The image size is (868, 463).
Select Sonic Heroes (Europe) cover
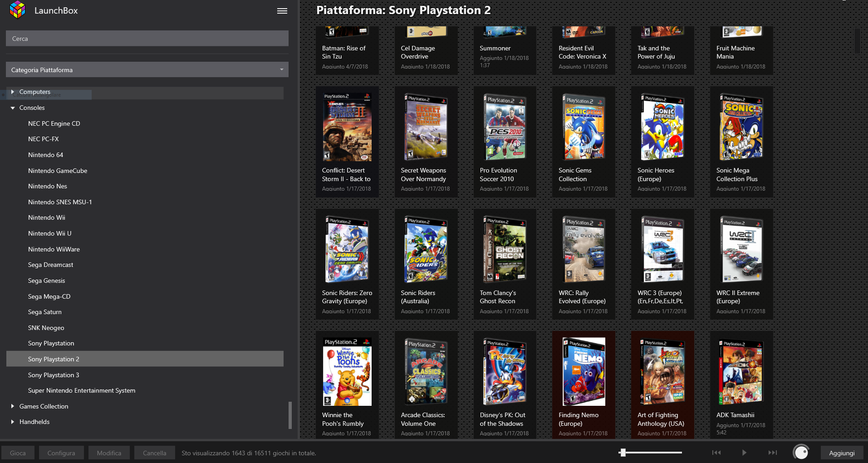[x=663, y=127]
